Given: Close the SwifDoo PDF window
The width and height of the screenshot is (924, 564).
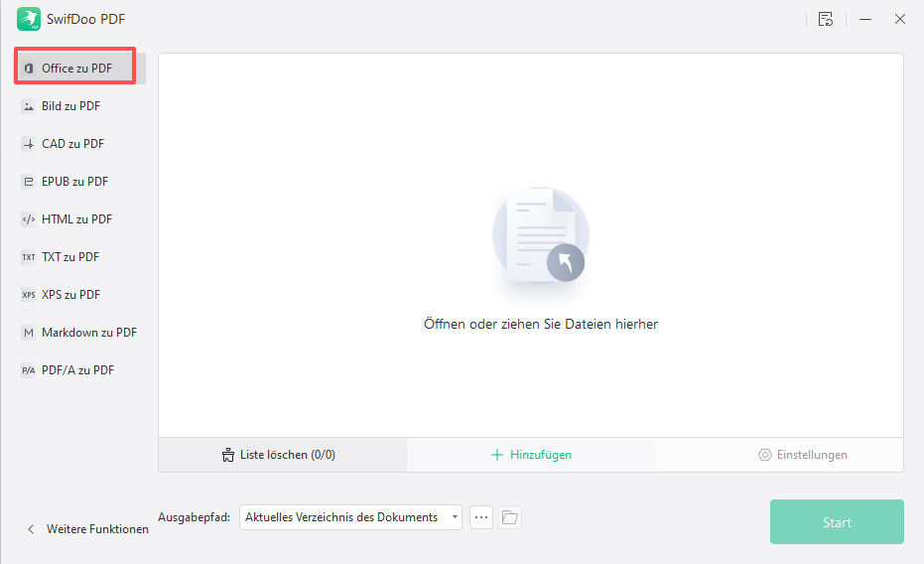Looking at the screenshot, I should [x=900, y=19].
